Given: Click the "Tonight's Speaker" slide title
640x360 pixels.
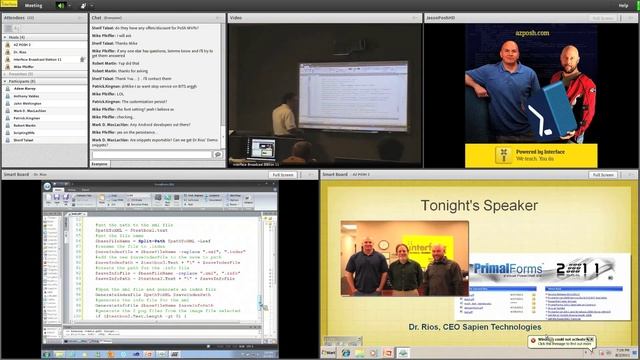Looking at the screenshot, I should point(479,205).
